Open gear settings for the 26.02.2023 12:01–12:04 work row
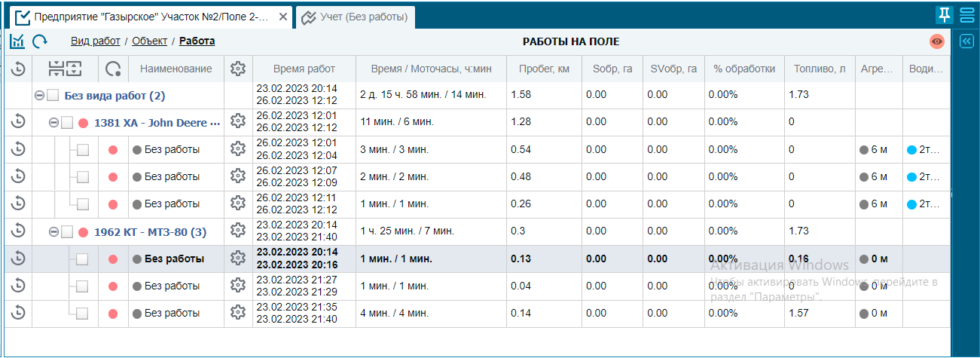Image resolution: width=980 pixels, height=358 pixels. click(238, 148)
